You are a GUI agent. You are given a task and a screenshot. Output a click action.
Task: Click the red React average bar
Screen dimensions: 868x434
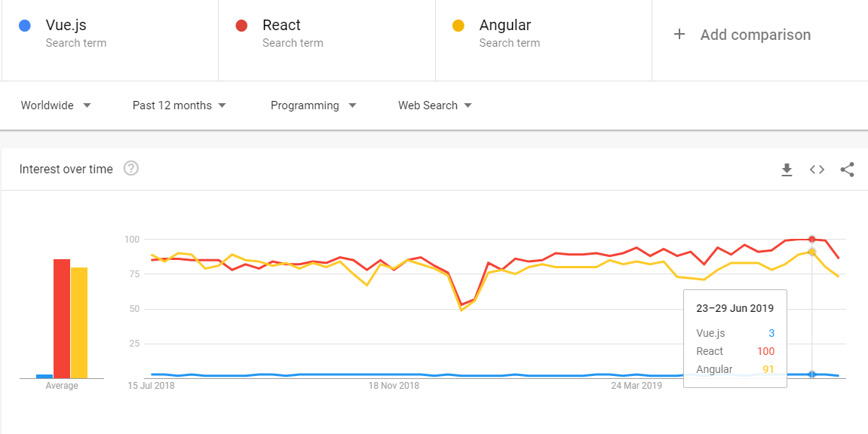[61, 319]
